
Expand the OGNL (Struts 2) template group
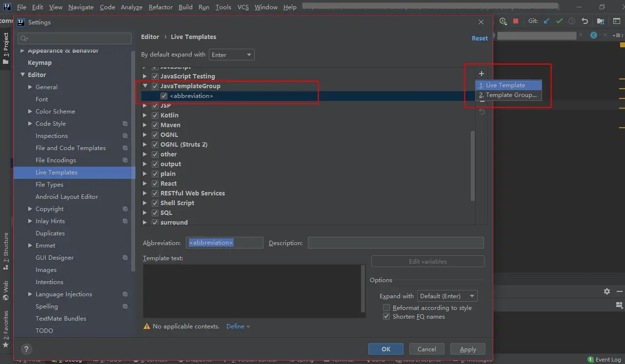pyautogui.click(x=145, y=145)
